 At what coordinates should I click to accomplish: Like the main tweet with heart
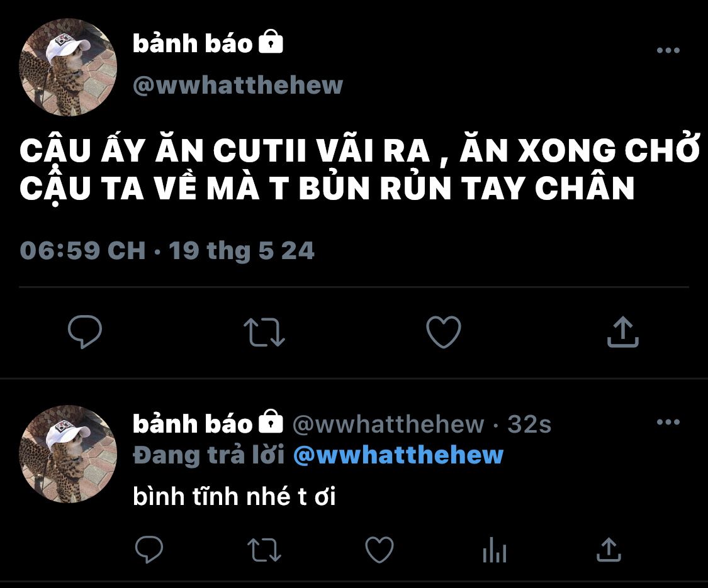coord(444,331)
